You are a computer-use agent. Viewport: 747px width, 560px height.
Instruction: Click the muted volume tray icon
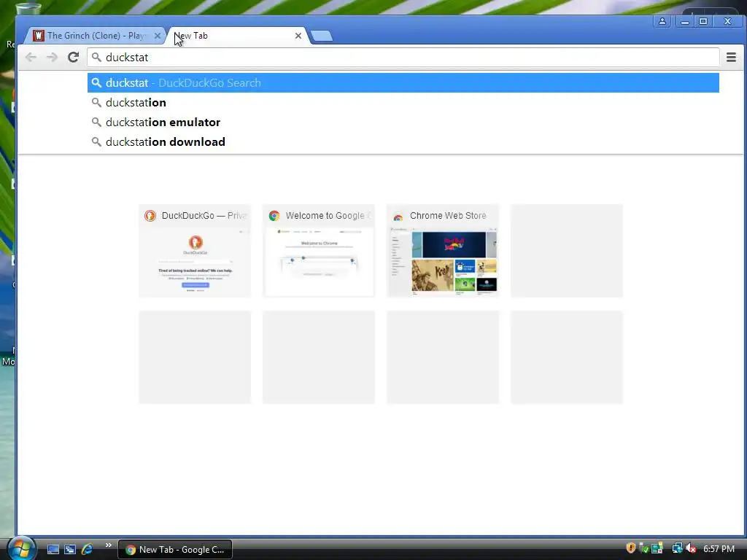[690, 548]
